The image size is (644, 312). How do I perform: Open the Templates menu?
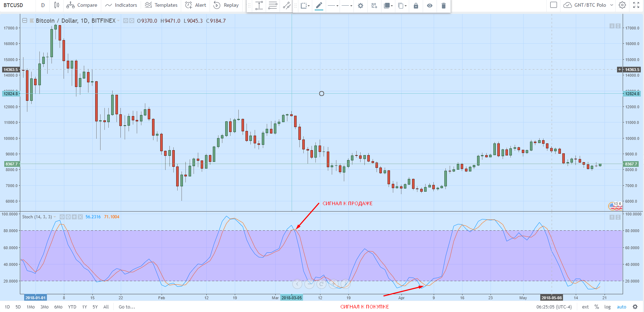pos(161,5)
